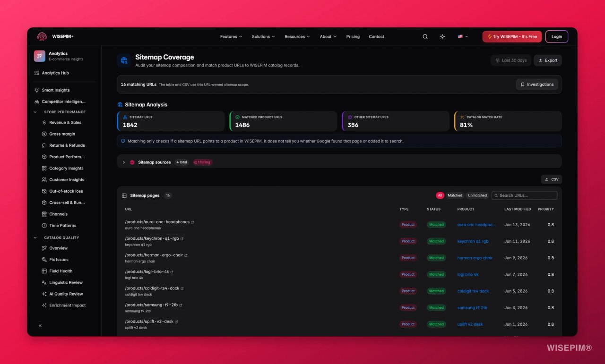Click the Export button
This screenshot has width=605, height=364.
(x=548, y=60)
